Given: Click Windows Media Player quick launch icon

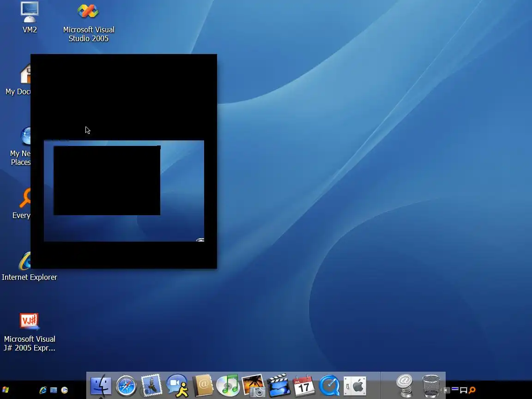Looking at the screenshot, I should point(65,390).
